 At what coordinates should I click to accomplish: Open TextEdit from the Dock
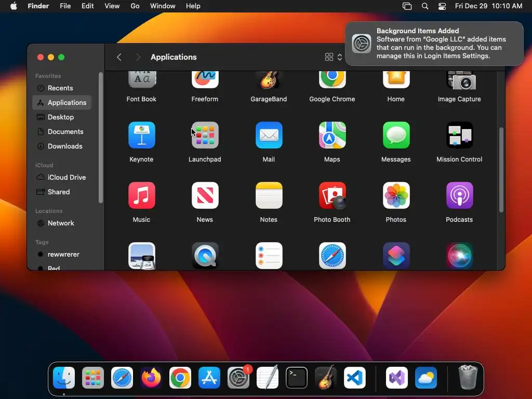tap(268, 378)
